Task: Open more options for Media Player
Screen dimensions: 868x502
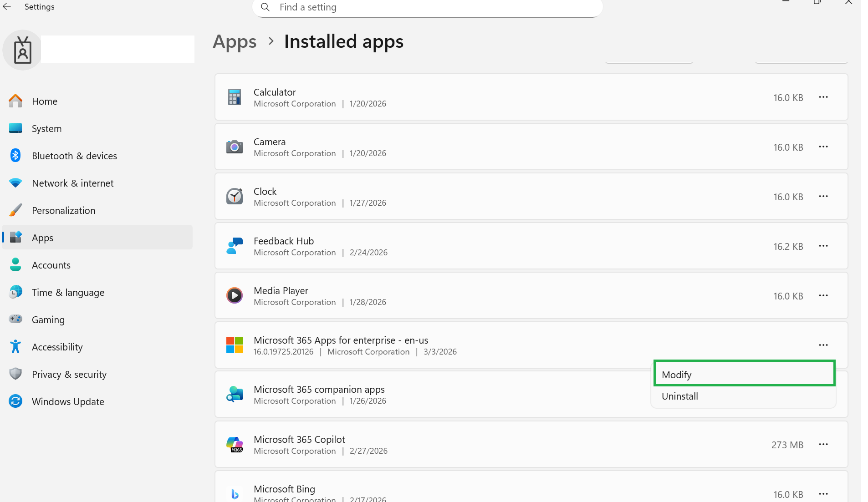Action: pos(823,296)
